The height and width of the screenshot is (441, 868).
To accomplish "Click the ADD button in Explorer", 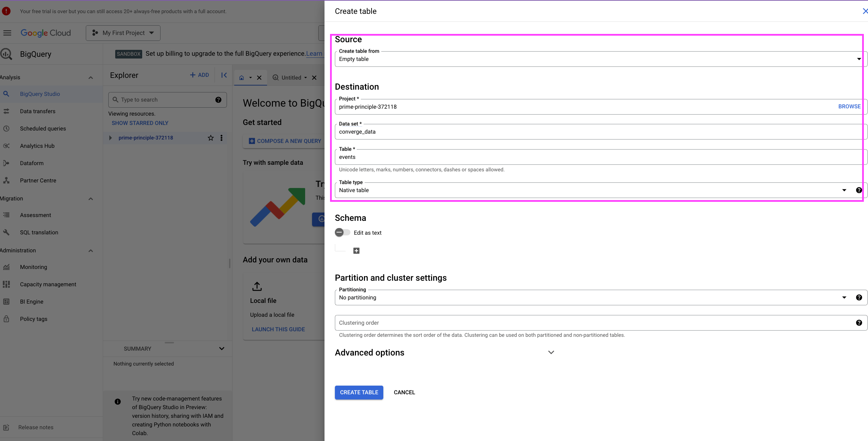I will [200, 75].
